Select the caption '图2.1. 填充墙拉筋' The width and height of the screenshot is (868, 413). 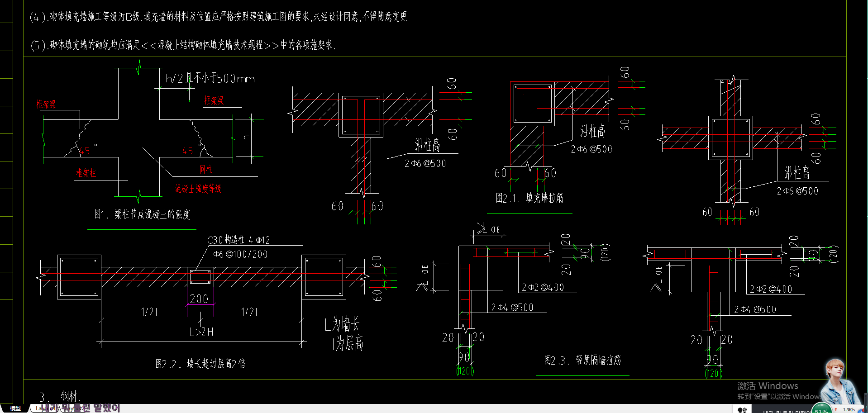529,198
